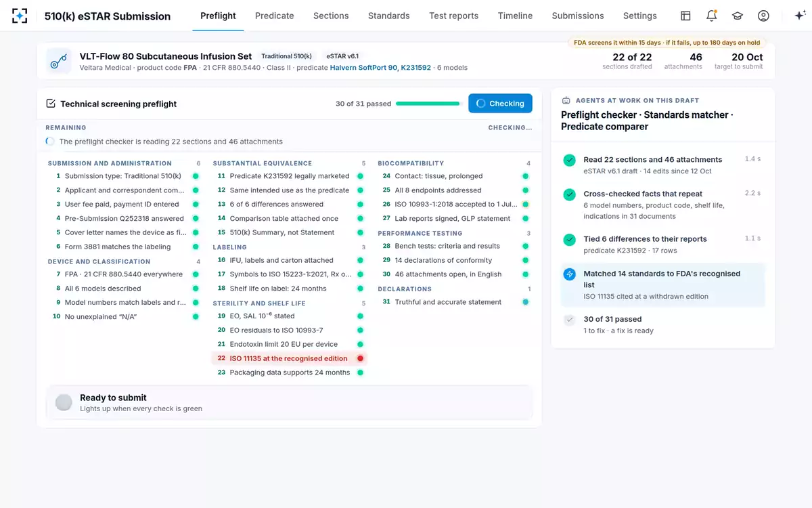This screenshot has width=812, height=508.
Task: Open predicate Halvern SoftPort 90, K231592 link
Action: pos(380,68)
